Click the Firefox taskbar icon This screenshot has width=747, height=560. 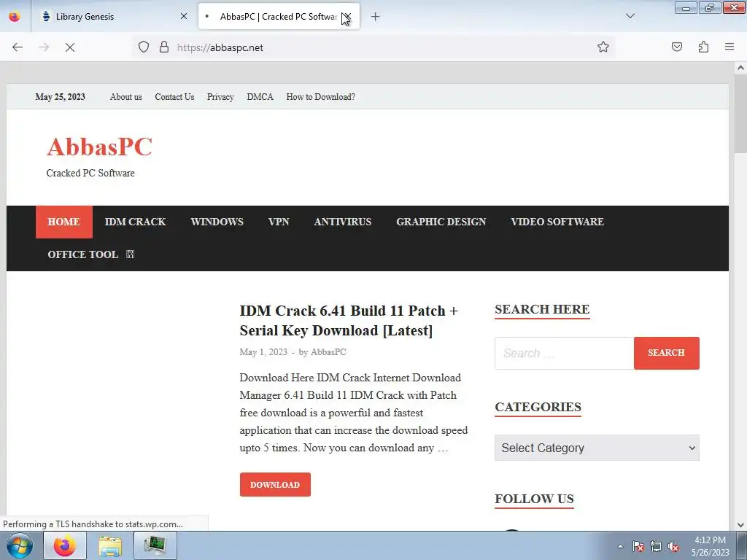(x=65, y=545)
